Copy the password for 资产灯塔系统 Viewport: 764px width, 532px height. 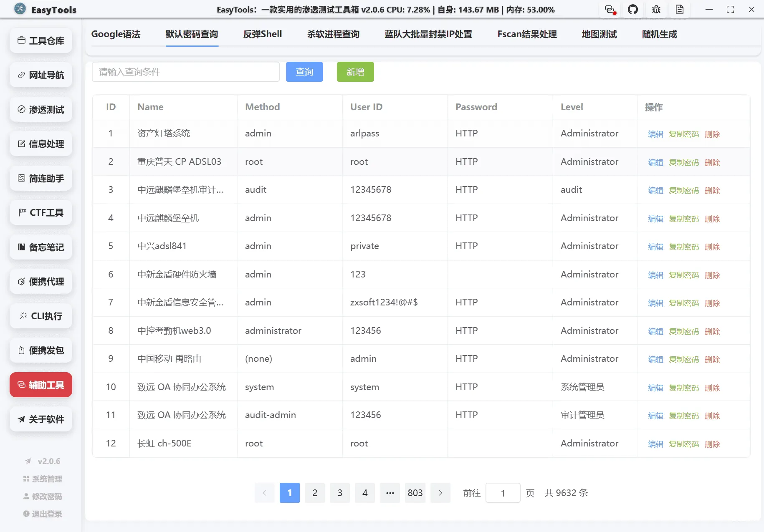click(684, 134)
